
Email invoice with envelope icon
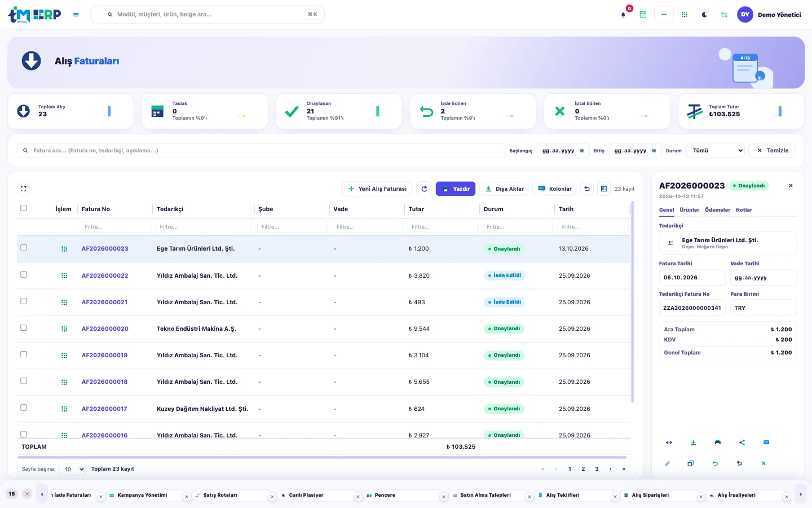coord(766,443)
